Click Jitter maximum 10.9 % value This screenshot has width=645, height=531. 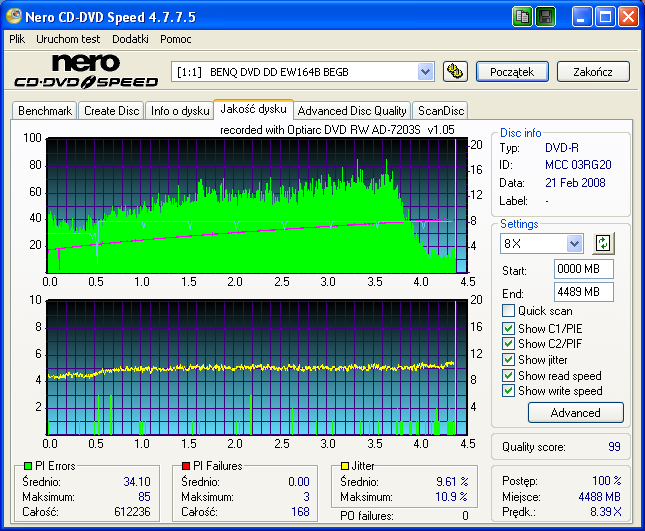click(451, 496)
